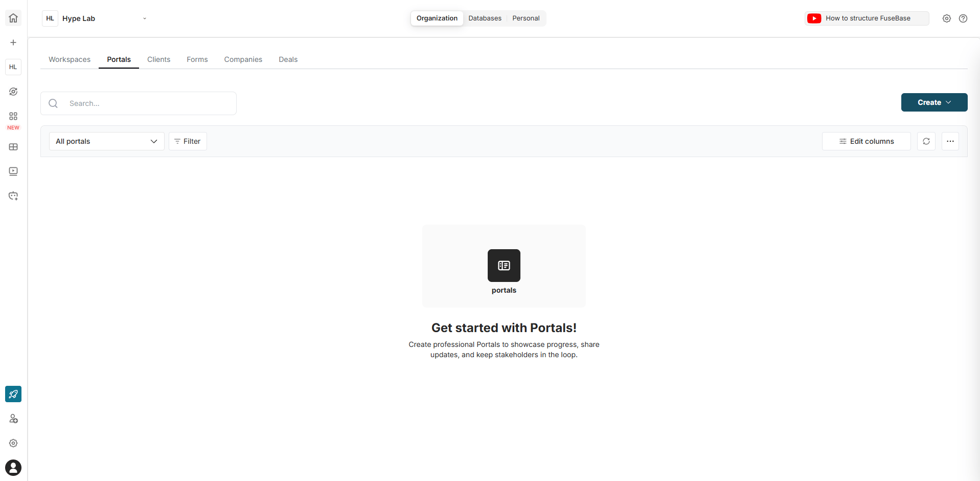
Task: Open the feedback chat icon in sidebar
Action: (13, 196)
